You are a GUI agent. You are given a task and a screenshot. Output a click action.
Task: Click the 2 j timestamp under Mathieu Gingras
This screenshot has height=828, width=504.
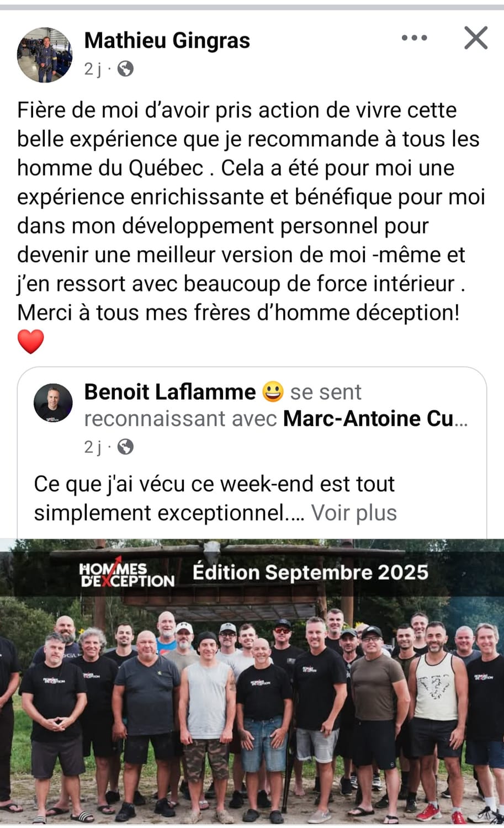click(93, 69)
